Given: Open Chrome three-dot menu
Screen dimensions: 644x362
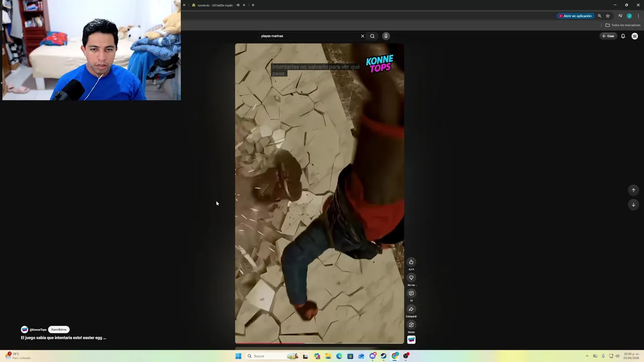Looking at the screenshot, I should pos(638,16).
